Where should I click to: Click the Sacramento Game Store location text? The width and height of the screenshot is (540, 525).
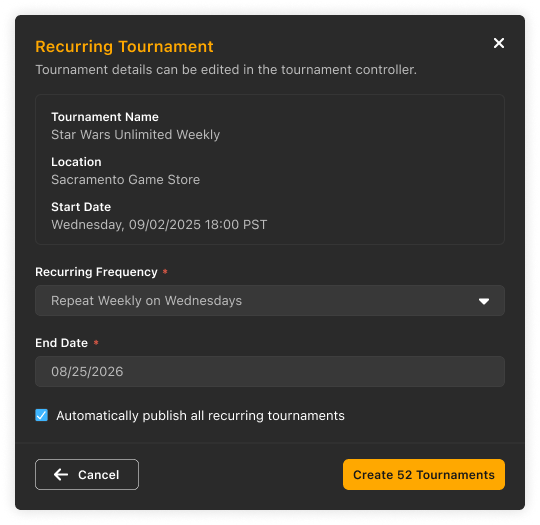125,179
